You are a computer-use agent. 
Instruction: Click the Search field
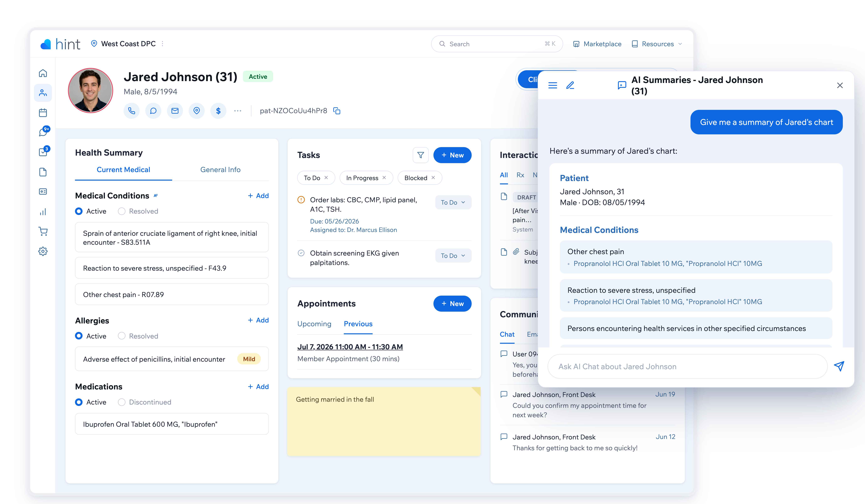click(x=497, y=44)
